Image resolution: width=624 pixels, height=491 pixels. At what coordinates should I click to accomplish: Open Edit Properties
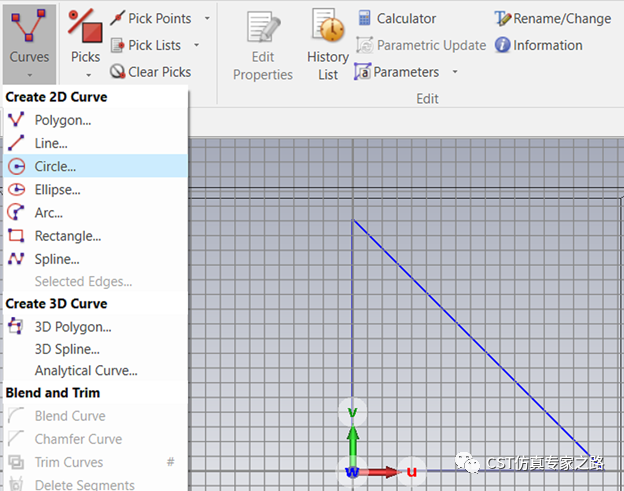(x=263, y=46)
